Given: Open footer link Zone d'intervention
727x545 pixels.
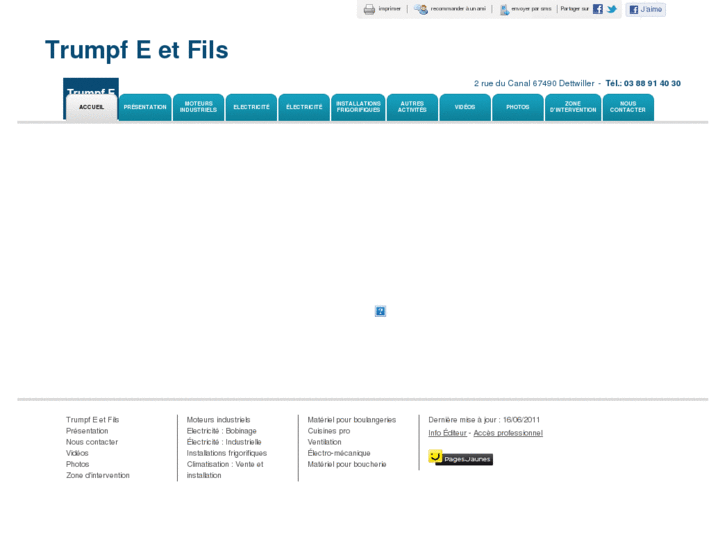Looking at the screenshot, I should tap(98, 475).
